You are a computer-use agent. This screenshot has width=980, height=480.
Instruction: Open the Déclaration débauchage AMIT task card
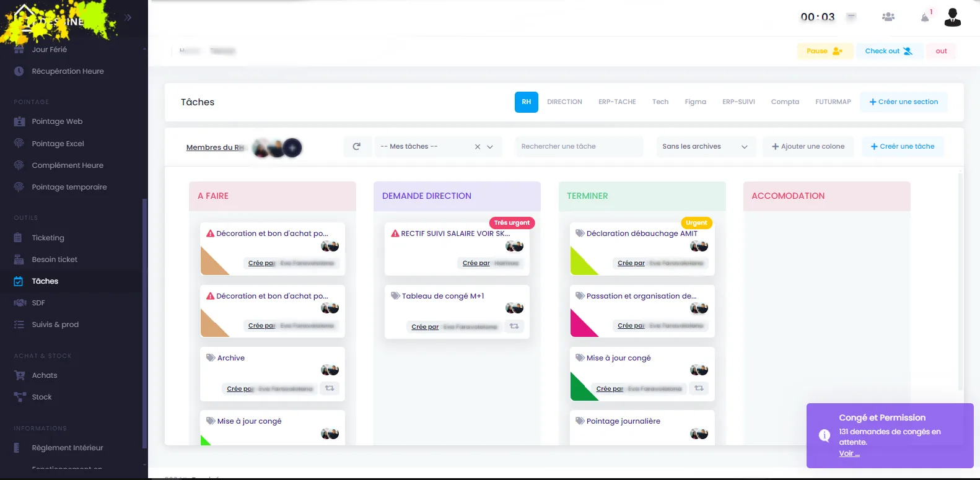pyautogui.click(x=642, y=248)
